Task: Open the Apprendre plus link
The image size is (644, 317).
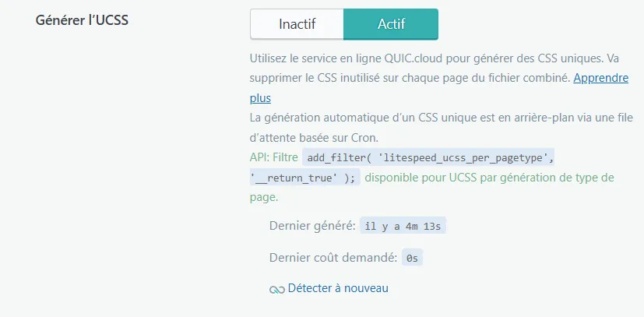Action: point(604,79)
